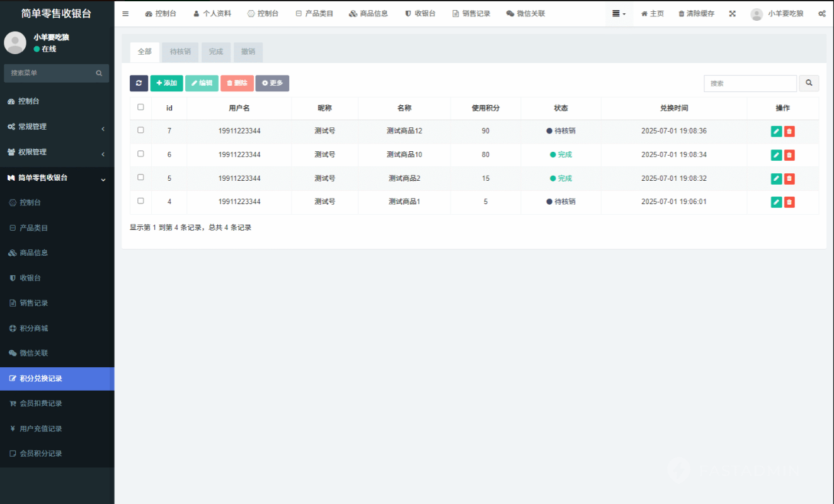Switch to the 待核销 tab
834x504 pixels.
(x=180, y=52)
